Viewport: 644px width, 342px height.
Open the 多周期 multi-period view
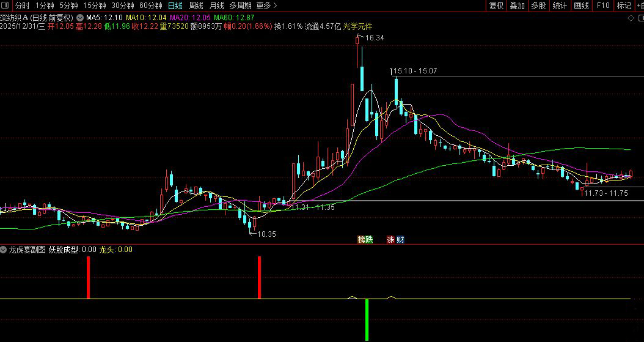coord(240,6)
